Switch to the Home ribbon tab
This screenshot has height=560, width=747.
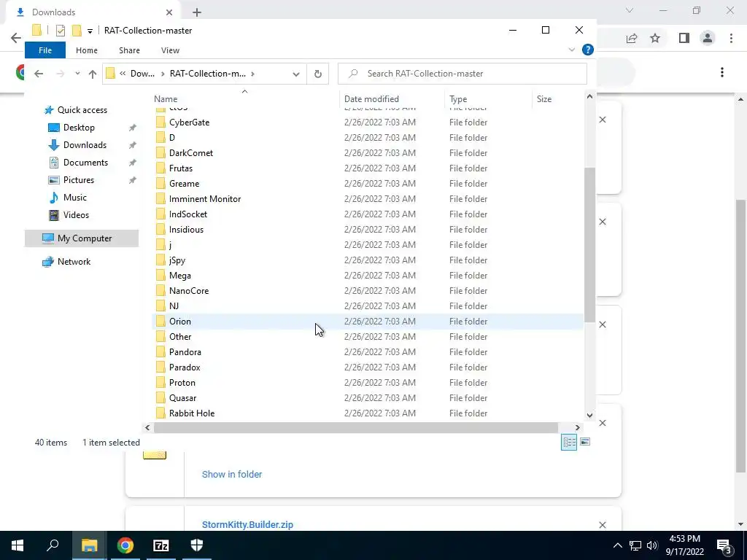(87, 50)
